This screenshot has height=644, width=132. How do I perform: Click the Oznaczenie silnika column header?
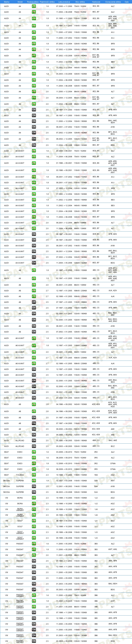[x=113, y=2]
